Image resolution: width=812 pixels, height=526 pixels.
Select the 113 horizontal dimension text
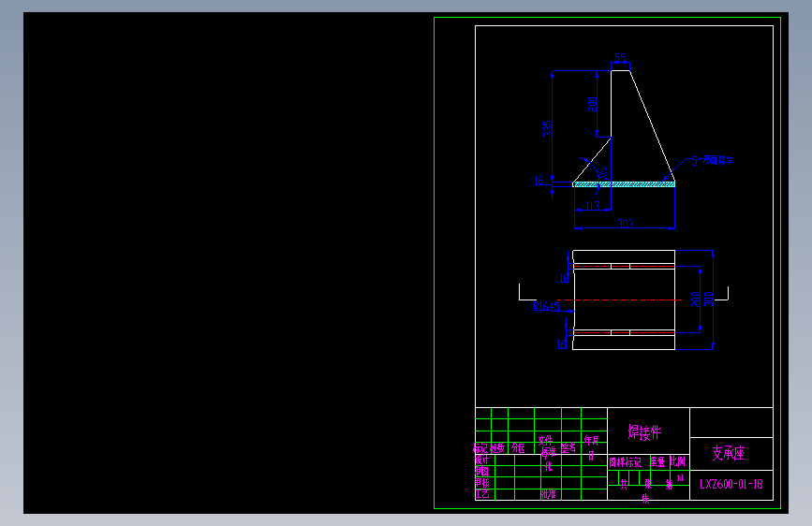[x=593, y=206]
